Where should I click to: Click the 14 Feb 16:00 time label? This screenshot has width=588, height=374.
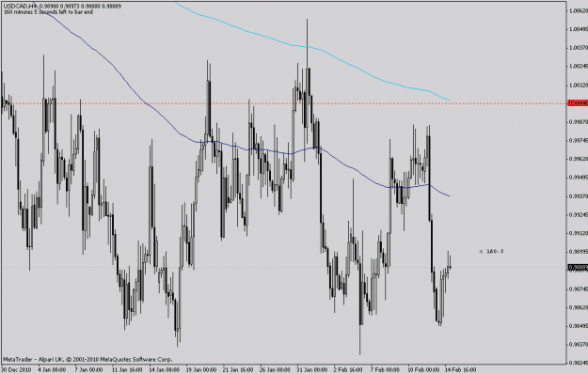(460, 370)
